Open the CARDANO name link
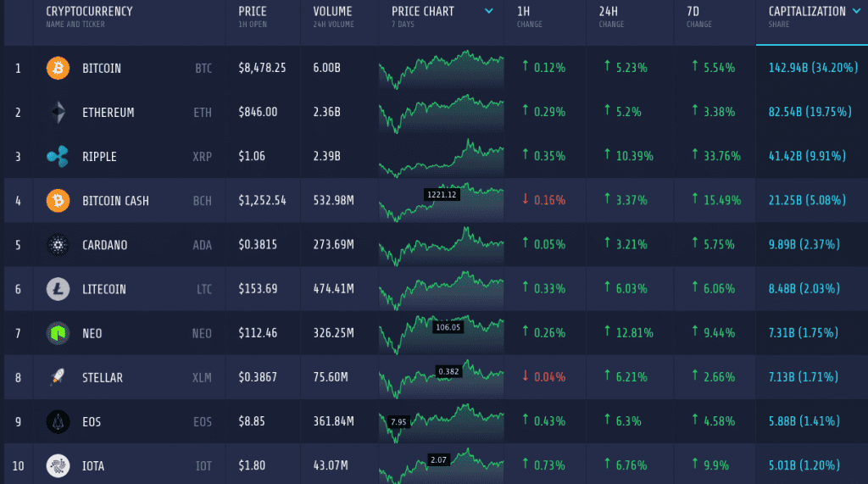This screenshot has height=484, width=868. (104, 245)
